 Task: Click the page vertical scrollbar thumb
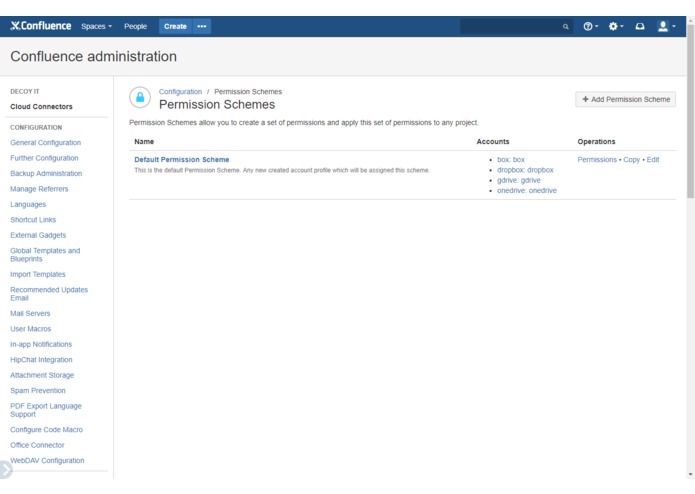(x=690, y=111)
